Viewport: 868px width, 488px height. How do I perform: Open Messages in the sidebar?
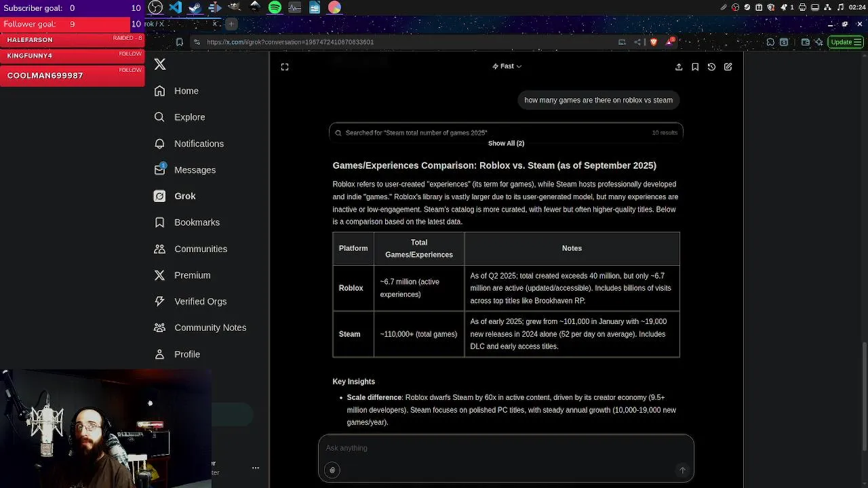(184, 170)
